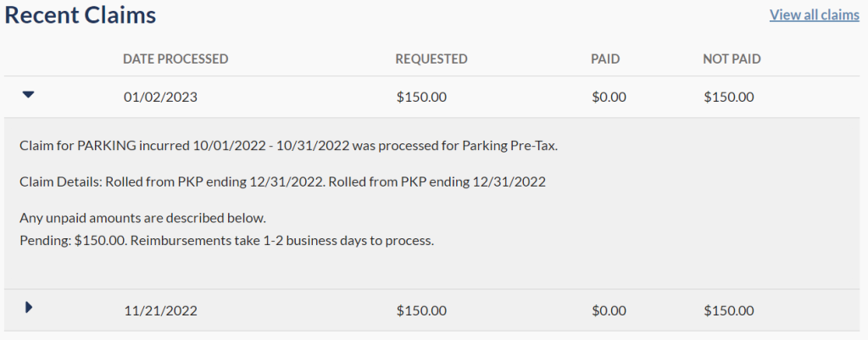This screenshot has height=340, width=868.
Task: Select the REQUESTED column header
Action: pos(431,59)
